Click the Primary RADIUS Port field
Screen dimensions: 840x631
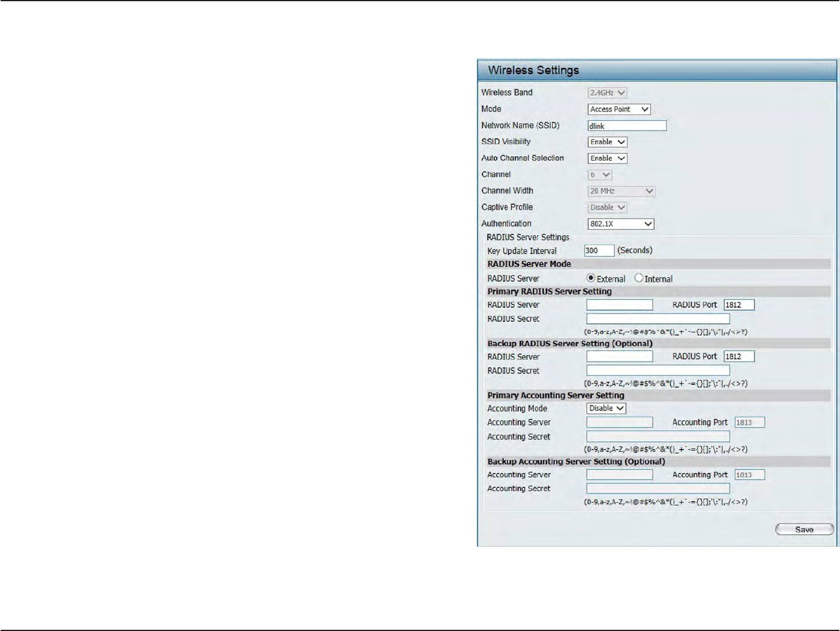coord(739,305)
